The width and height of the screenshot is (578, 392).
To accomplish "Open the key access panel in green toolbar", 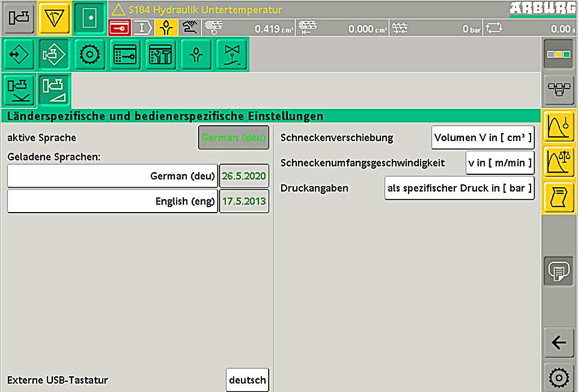I will pos(125,55).
